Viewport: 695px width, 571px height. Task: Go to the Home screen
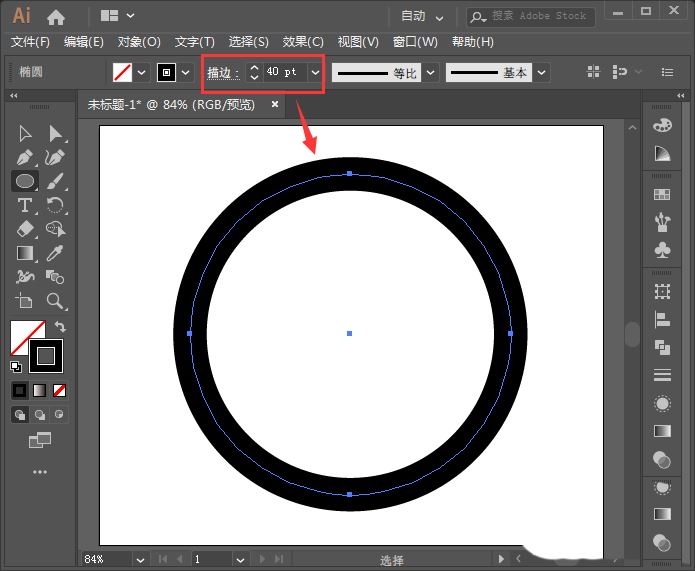coord(56,16)
